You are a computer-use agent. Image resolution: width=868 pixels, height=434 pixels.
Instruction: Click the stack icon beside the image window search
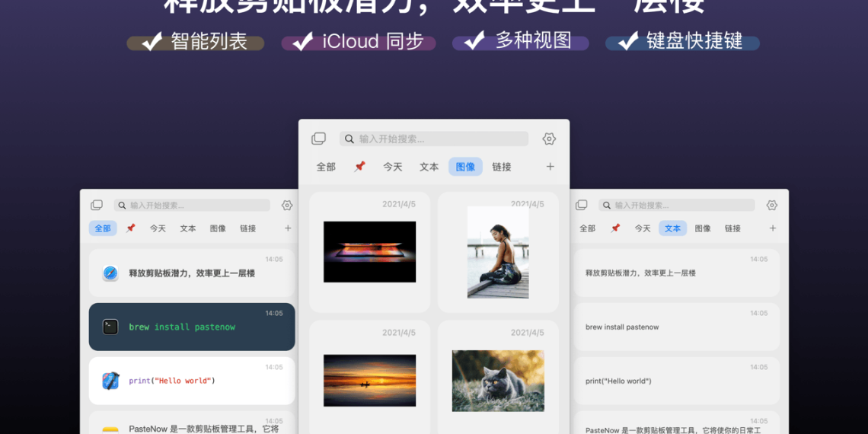319,139
